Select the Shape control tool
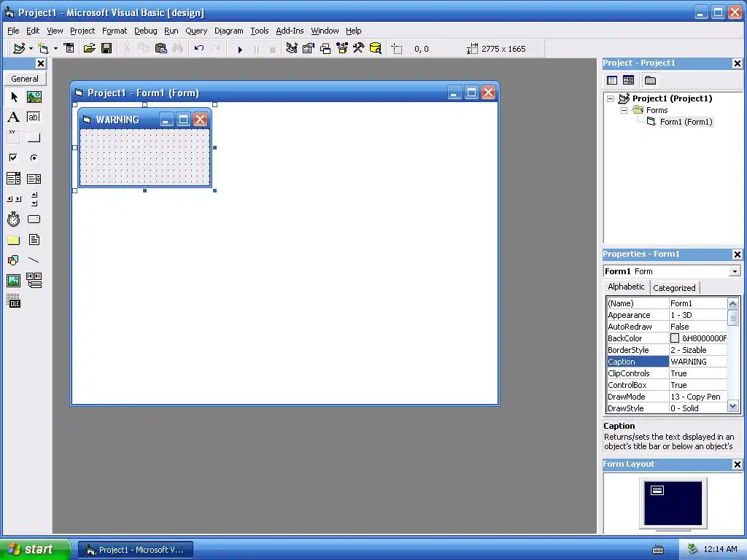The image size is (747, 560). point(14,260)
